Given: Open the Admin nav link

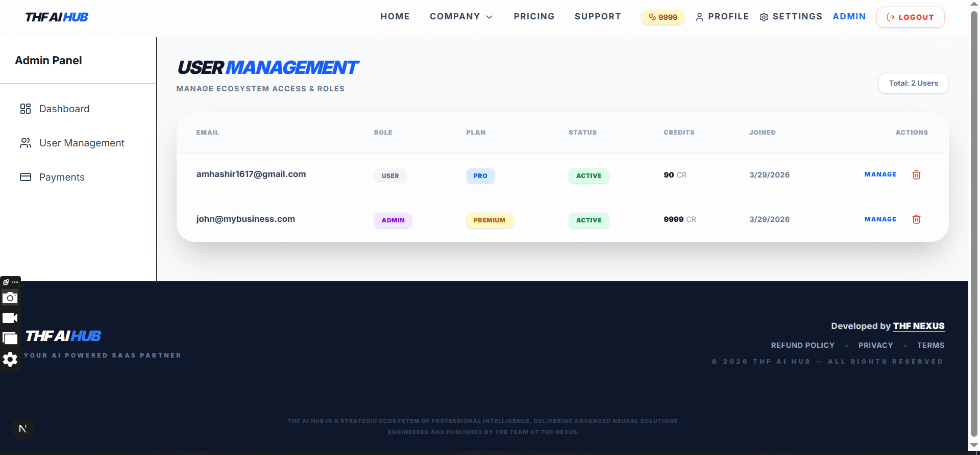Looking at the screenshot, I should (x=849, y=16).
